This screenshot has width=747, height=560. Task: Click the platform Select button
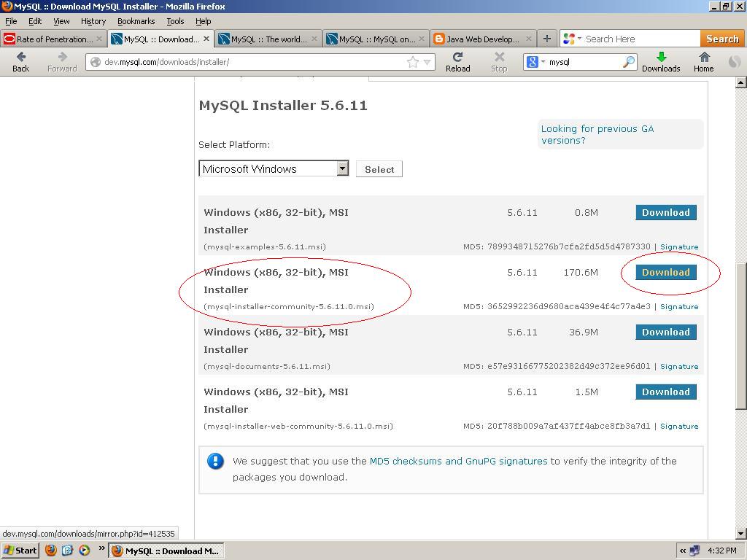(379, 169)
